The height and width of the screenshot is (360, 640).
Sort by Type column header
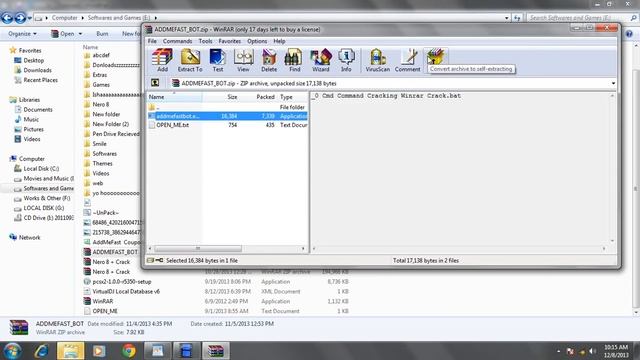[292, 97]
